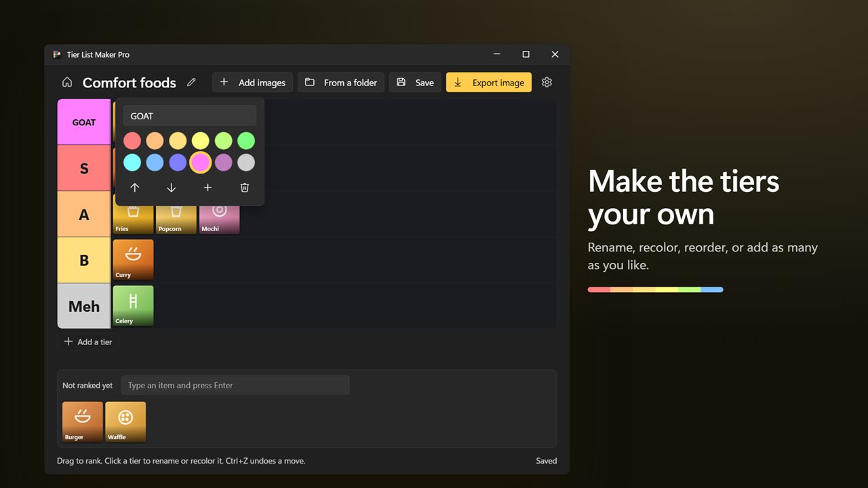Screen dimensions: 868x488
Task: Select the Celery item tile
Action: tap(134, 306)
